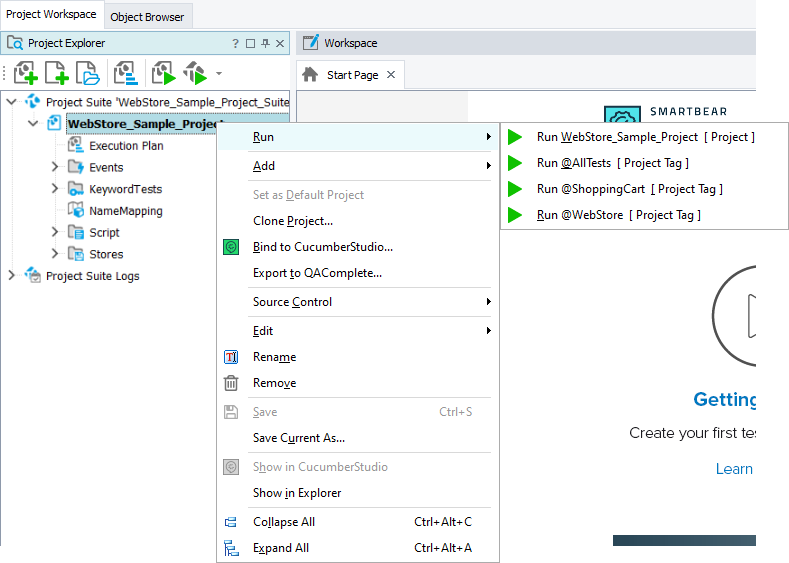Image resolution: width=789 pixels, height=563 pixels.
Task: Click the Add New Project toolbar icon
Action: point(25,73)
